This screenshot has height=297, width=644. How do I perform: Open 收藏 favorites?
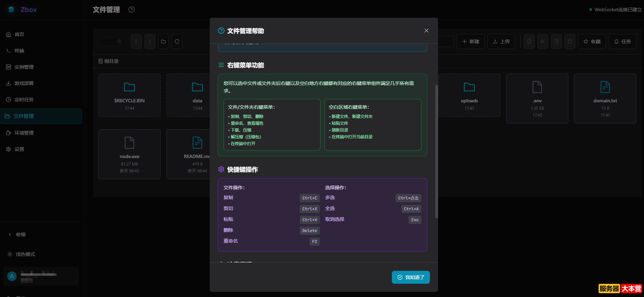pyautogui.click(x=592, y=41)
